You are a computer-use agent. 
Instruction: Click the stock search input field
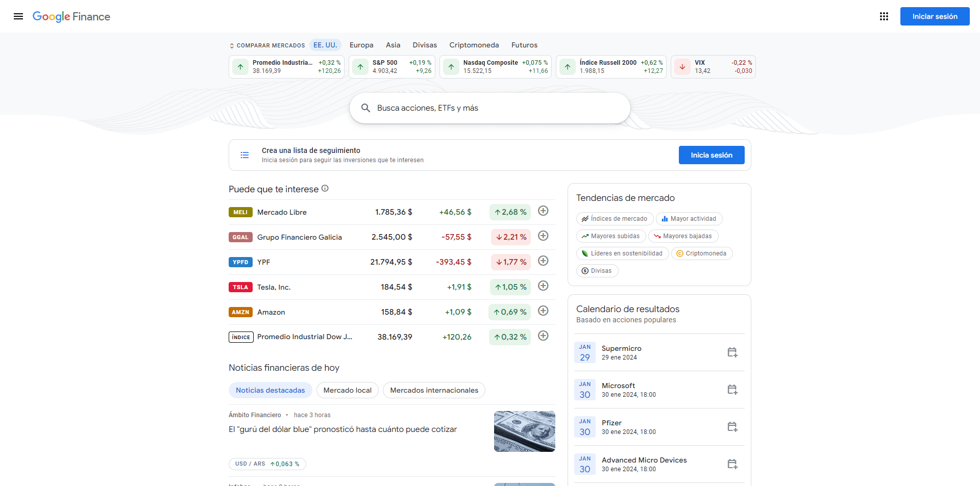tap(490, 108)
